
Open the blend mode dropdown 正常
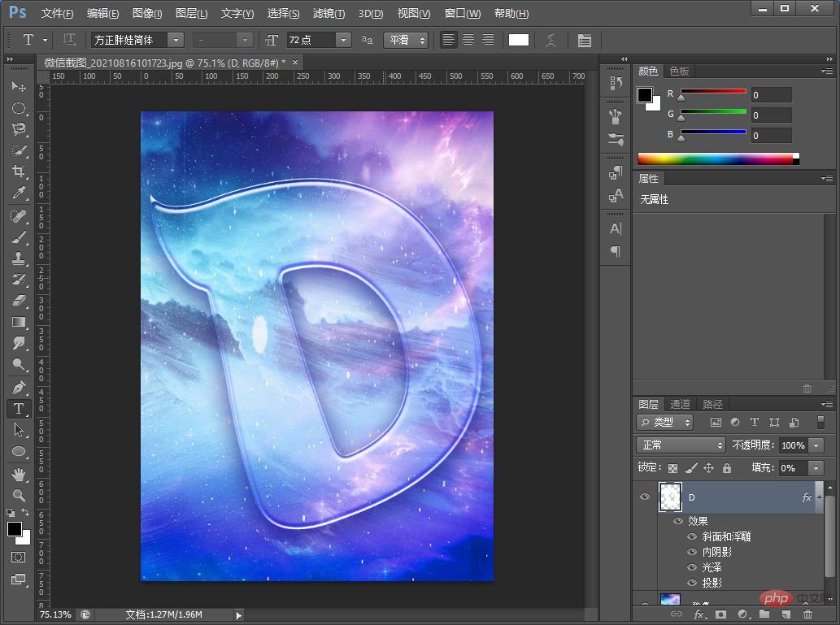(x=681, y=445)
